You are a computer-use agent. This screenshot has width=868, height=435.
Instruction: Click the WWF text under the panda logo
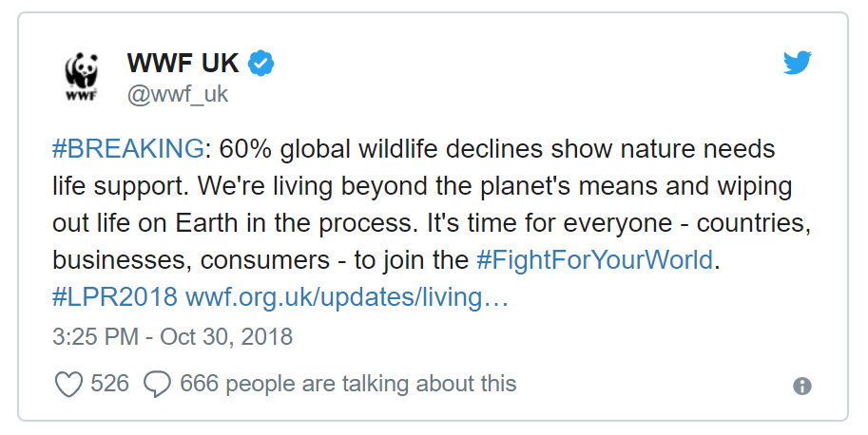[82, 96]
